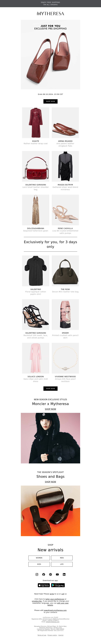Screen dimensions: 101x644
Task: Open the Instagram social icon
Action: (x=37, y=574)
